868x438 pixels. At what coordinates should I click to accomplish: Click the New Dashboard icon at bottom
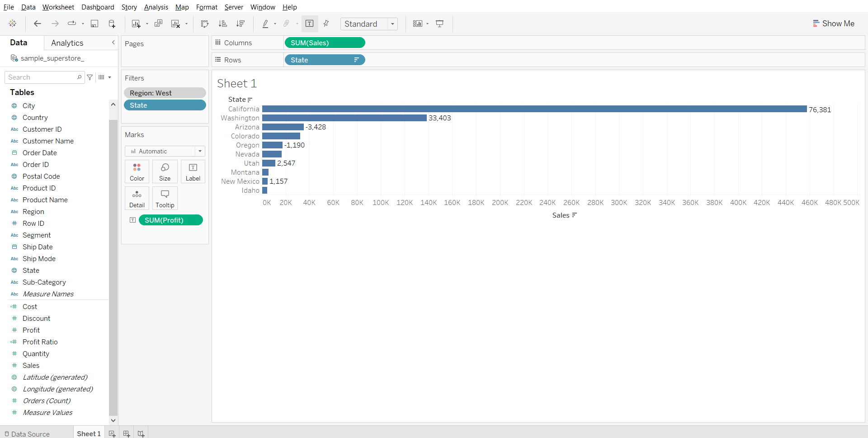[127, 433]
